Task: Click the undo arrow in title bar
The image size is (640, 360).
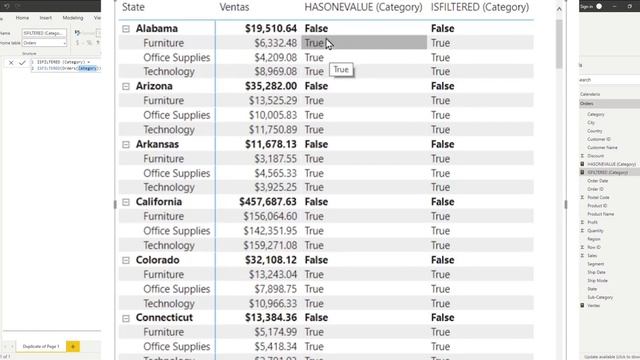Action: point(7,6)
